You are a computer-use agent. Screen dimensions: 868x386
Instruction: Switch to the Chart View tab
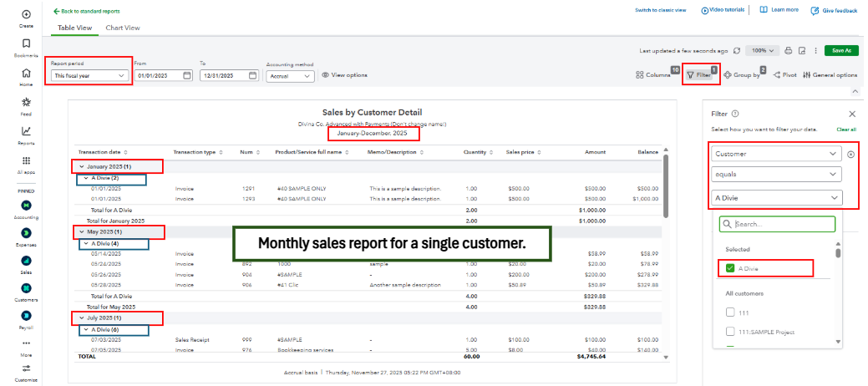pyautogui.click(x=123, y=28)
